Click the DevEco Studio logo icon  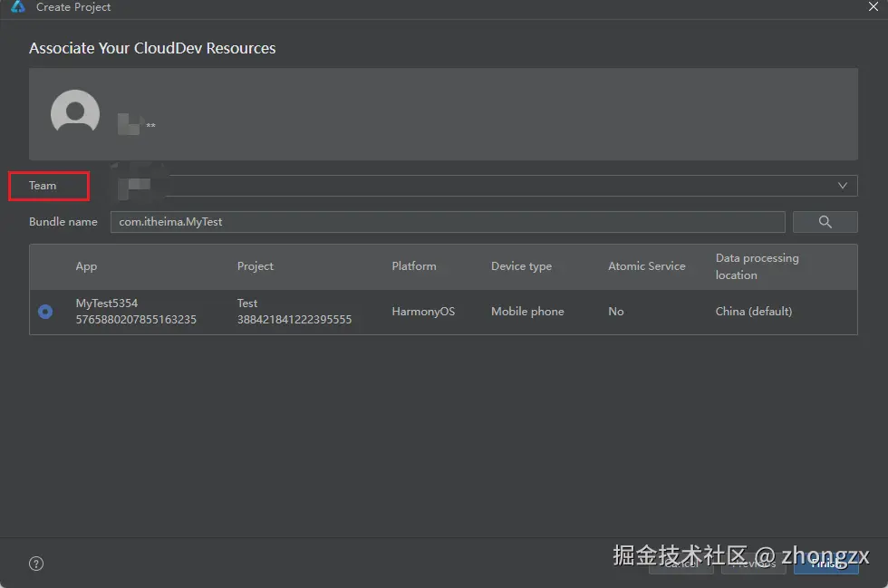click(17, 7)
